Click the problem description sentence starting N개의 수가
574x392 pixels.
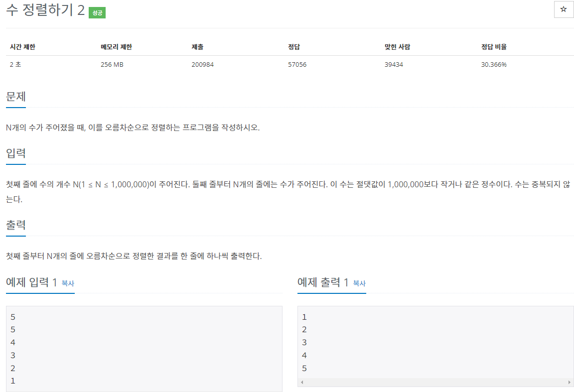click(133, 128)
